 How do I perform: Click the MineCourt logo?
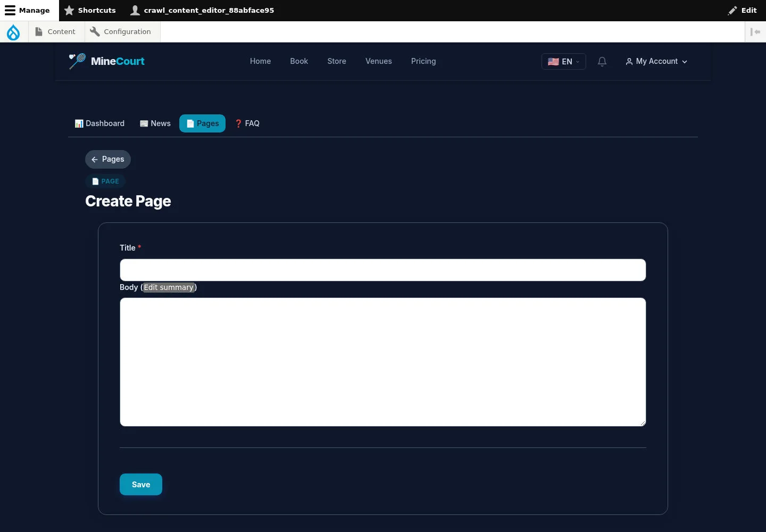pyautogui.click(x=107, y=61)
